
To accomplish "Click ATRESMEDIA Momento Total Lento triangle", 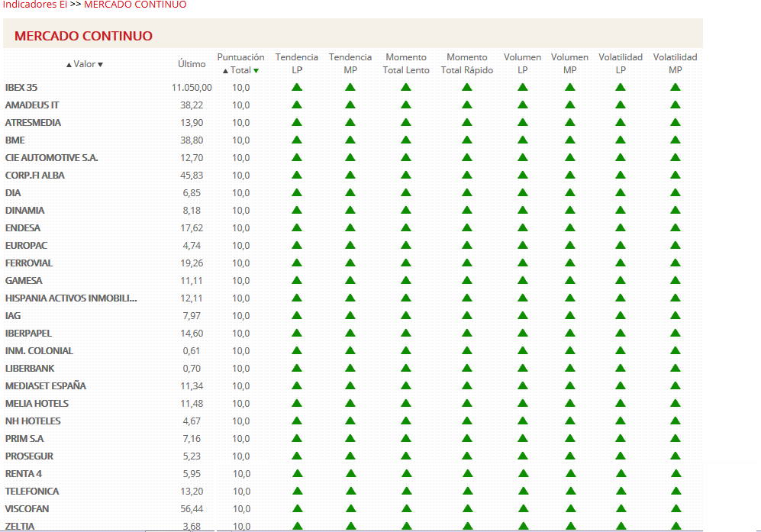I will [x=406, y=122].
